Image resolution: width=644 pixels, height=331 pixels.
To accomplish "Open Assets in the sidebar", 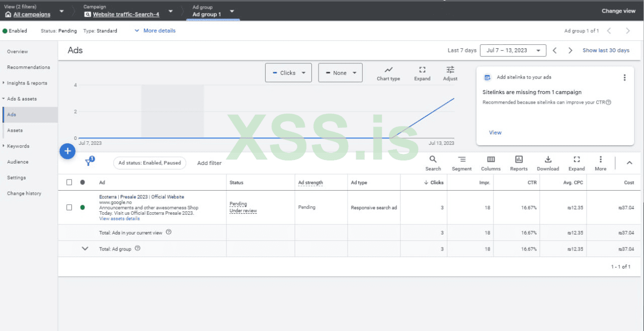I will point(15,130).
